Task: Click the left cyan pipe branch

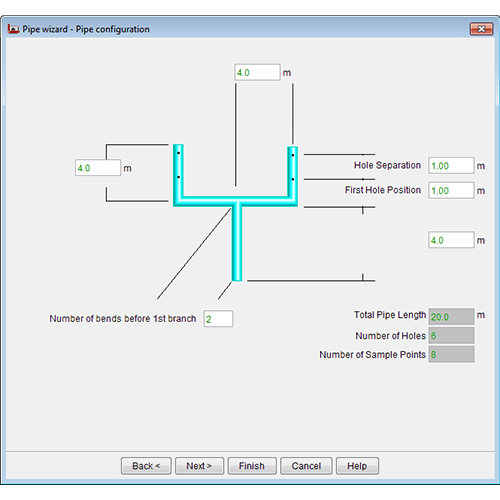Action: point(178,171)
